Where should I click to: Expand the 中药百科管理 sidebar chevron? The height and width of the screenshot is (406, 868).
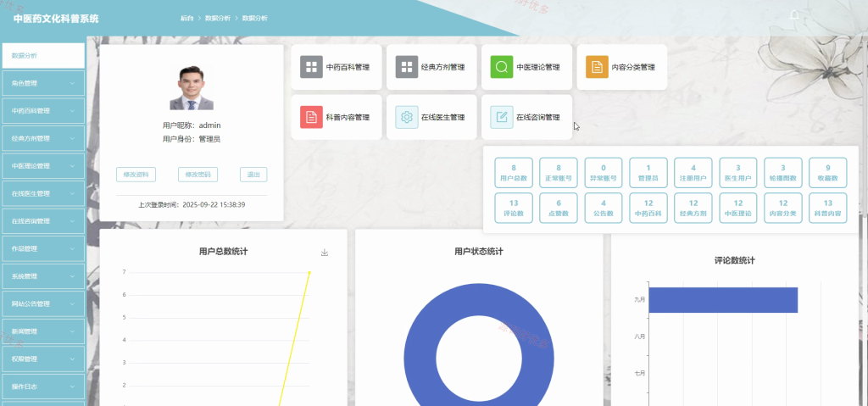click(73, 111)
